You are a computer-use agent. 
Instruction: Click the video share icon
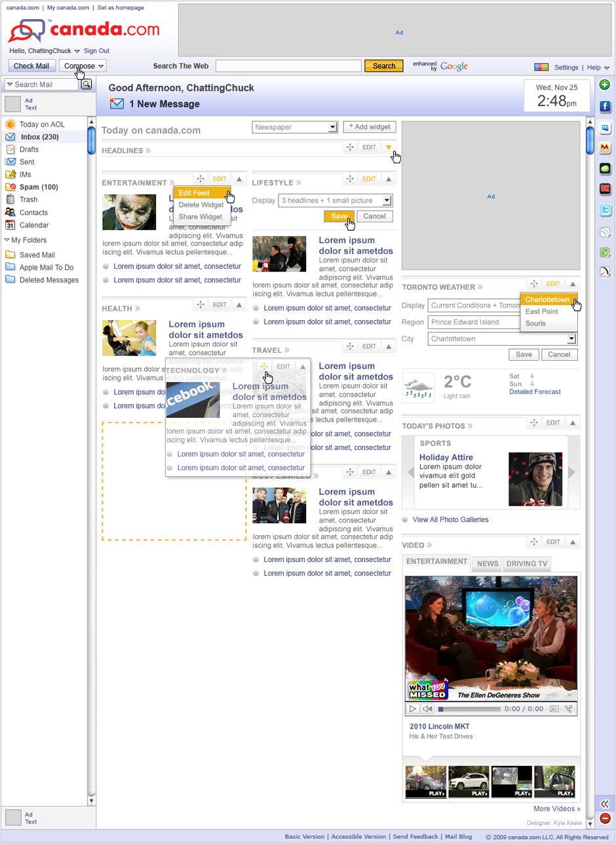coord(569,709)
